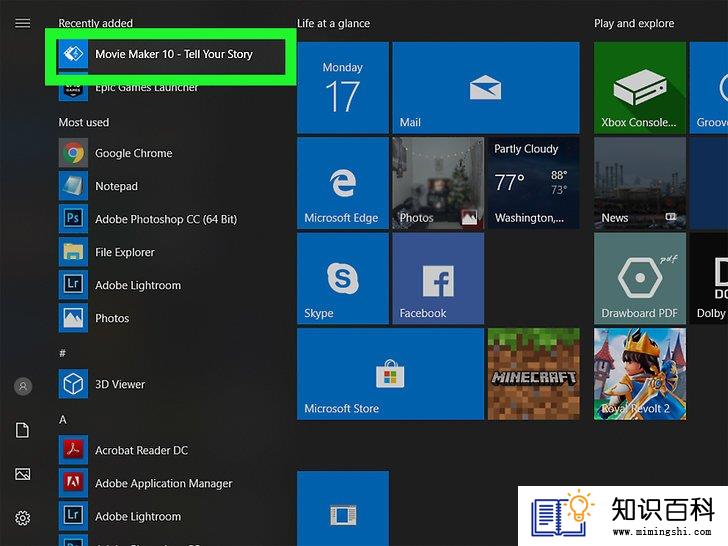Open the Drawboard PDF tile
Screen dimensions: 728x546
pos(639,278)
